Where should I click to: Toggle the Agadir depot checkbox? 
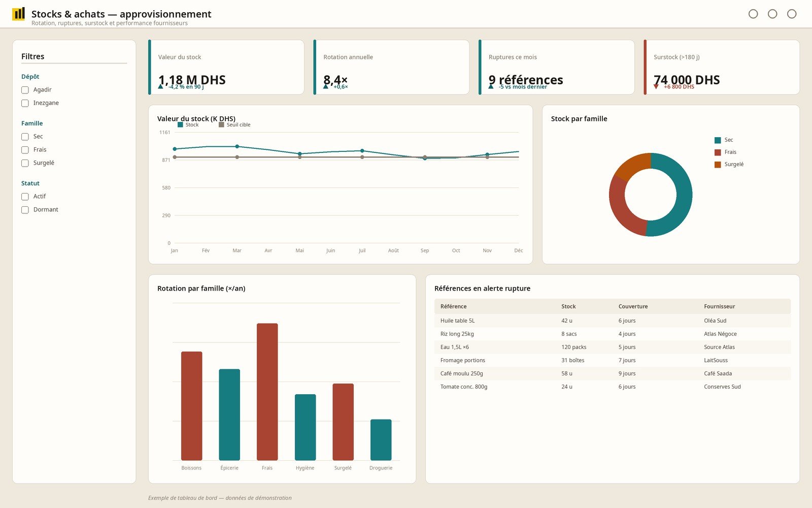[x=25, y=90]
